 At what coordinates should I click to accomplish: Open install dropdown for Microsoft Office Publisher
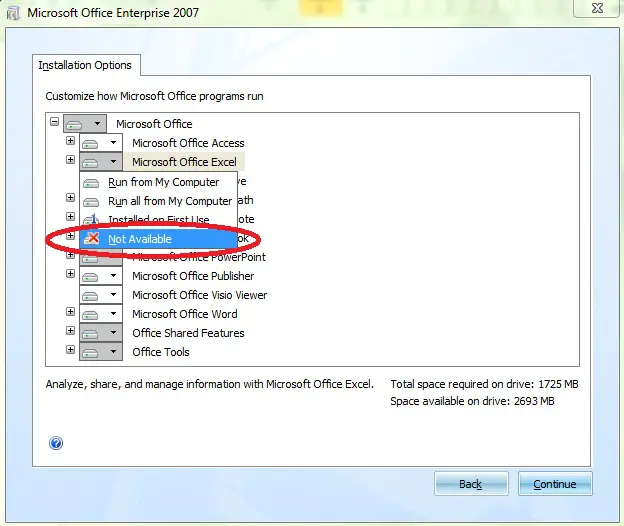(x=101, y=276)
